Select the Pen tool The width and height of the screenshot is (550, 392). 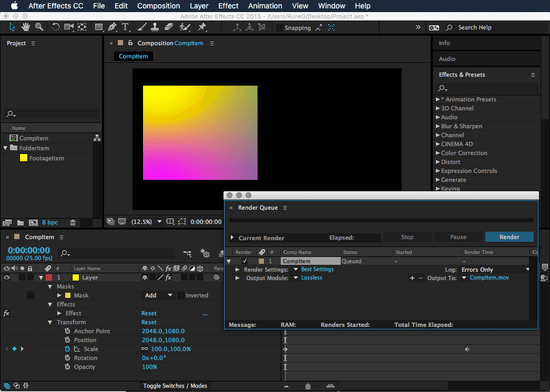112,27
